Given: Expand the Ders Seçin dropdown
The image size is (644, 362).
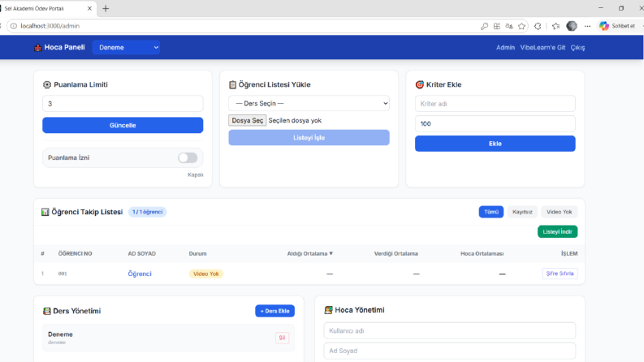Looking at the screenshot, I should coord(309,103).
